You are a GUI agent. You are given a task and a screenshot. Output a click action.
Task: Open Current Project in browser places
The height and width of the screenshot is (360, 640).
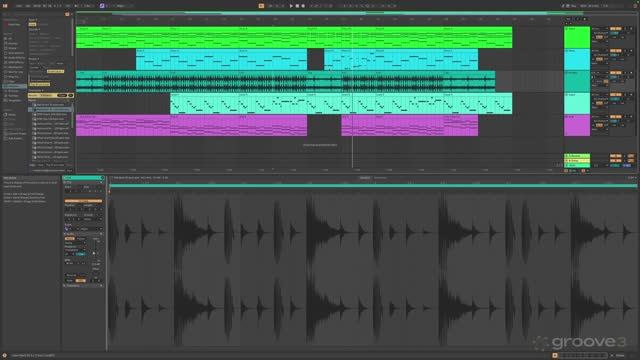[17, 134]
